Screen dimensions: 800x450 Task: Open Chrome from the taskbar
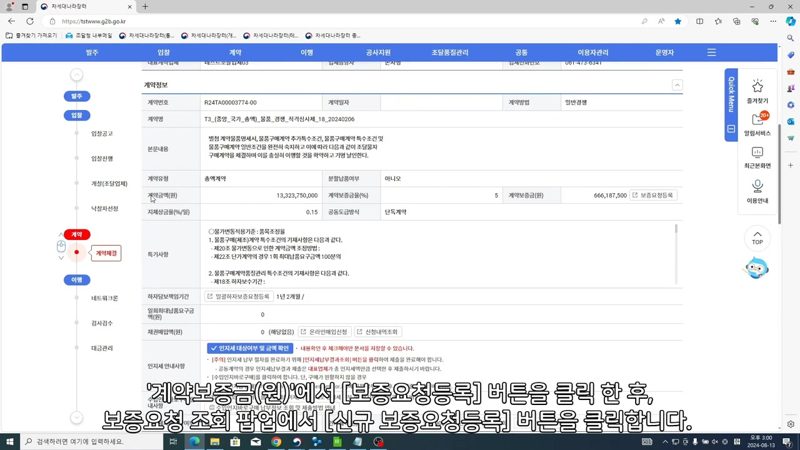(276, 442)
